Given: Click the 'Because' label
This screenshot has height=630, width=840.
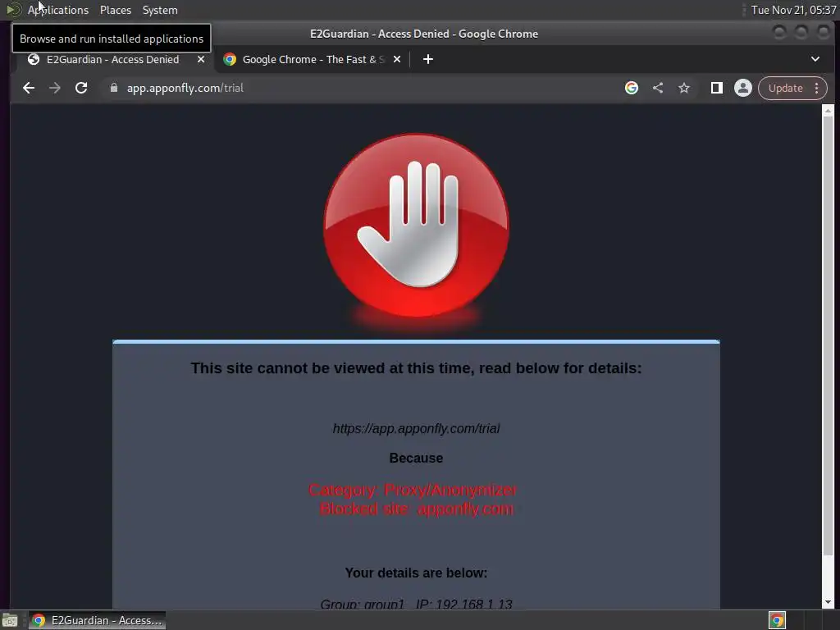Looking at the screenshot, I should pyautogui.click(x=416, y=458).
